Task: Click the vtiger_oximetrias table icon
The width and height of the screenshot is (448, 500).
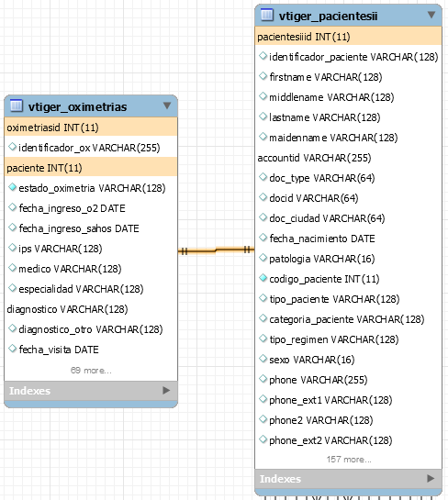Action: tap(17, 106)
